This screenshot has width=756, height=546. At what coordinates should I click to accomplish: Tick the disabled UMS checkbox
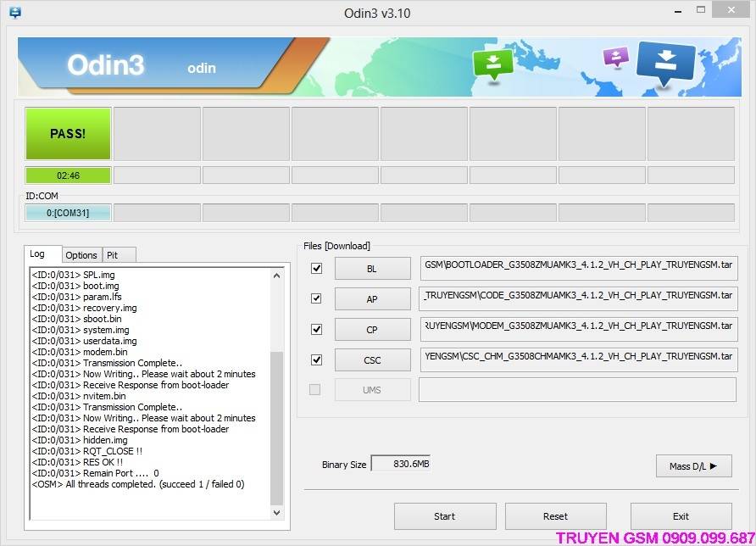click(314, 389)
